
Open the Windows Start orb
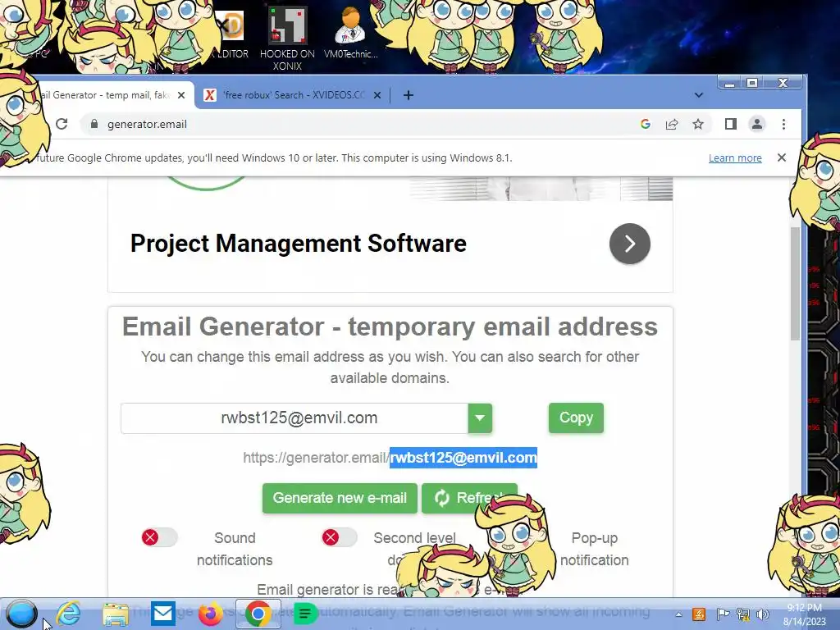[x=22, y=614]
